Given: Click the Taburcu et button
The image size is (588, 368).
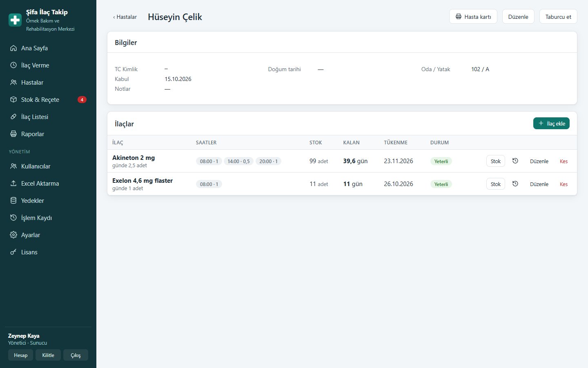Looking at the screenshot, I should point(558,17).
